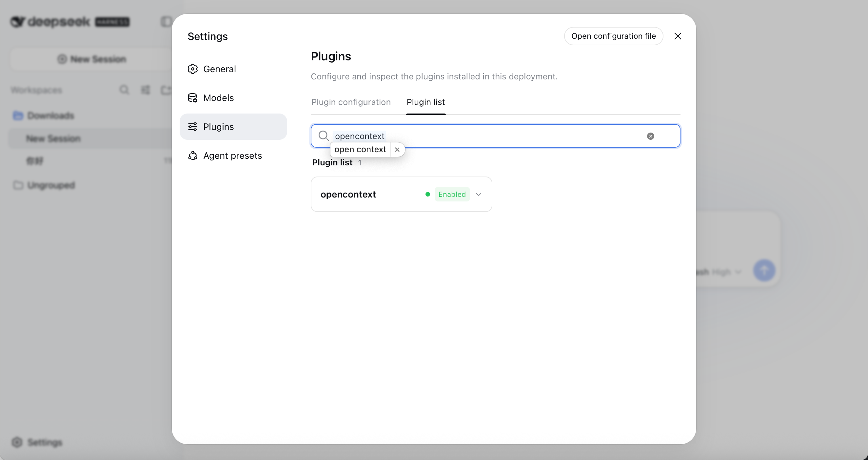This screenshot has width=868, height=460.
Task: Click the General gear icon
Action: pyautogui.click(x=192, y=69)
